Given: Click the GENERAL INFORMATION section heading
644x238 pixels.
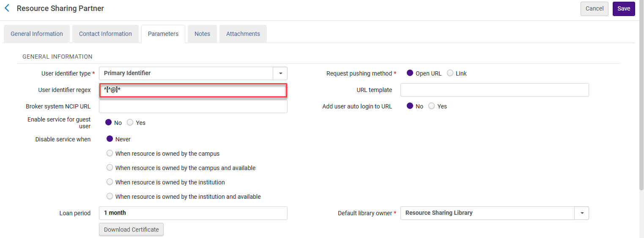Looking at the screenshot, I should click(x=58, y=57).
